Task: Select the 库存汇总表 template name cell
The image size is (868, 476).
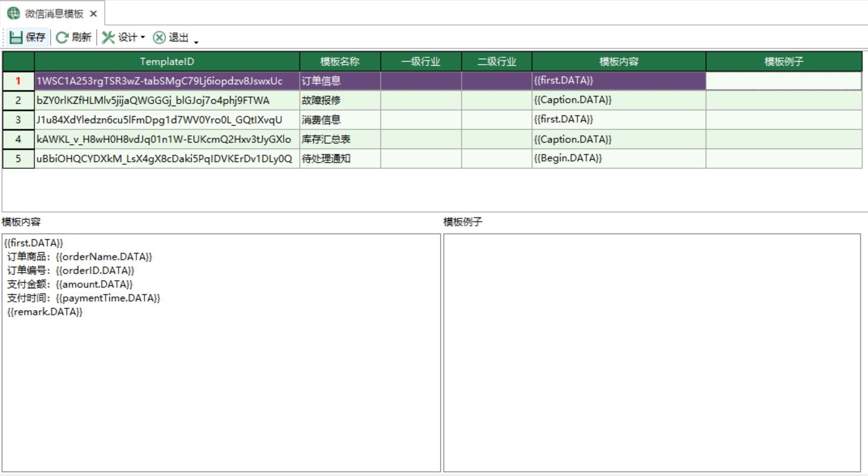Action: click(x=340, y=139)
